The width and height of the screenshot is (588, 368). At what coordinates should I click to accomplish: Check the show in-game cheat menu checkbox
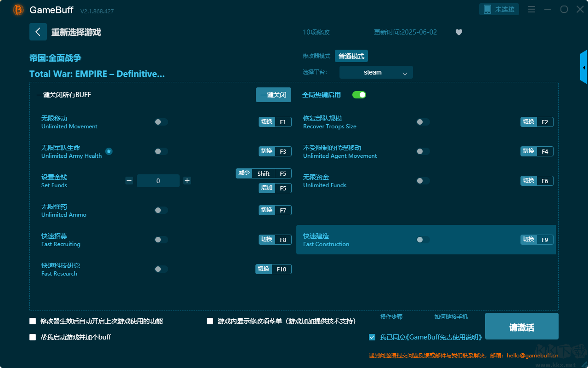[210, 321]
